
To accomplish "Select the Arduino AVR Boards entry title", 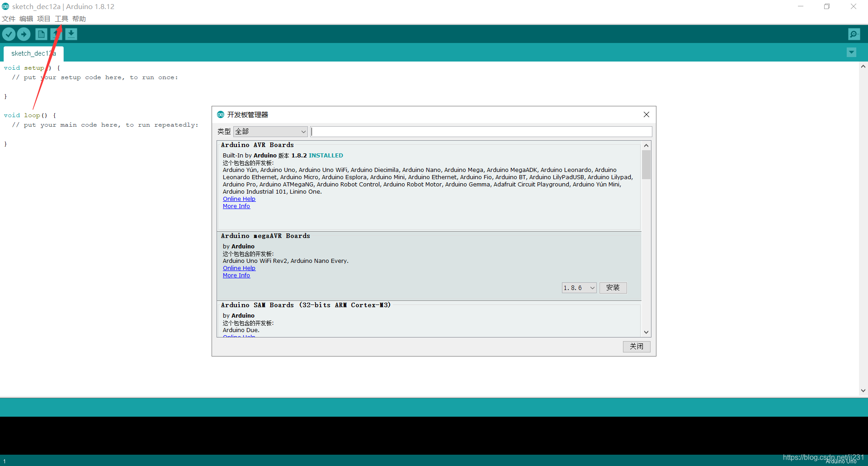I will pos(257,145).
